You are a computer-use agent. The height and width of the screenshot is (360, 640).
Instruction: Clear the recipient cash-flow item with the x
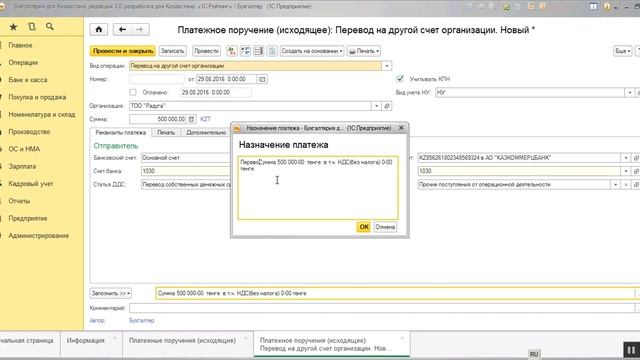[x=626, y=185]
